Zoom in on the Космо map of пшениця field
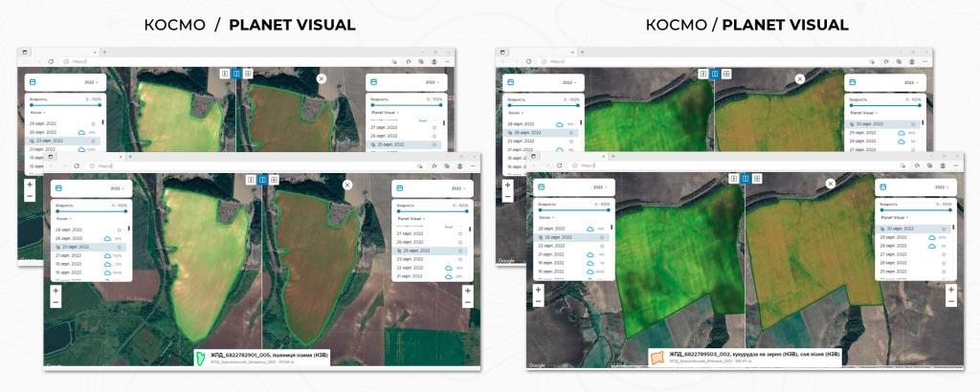980x392 pixels. point(56,291)
